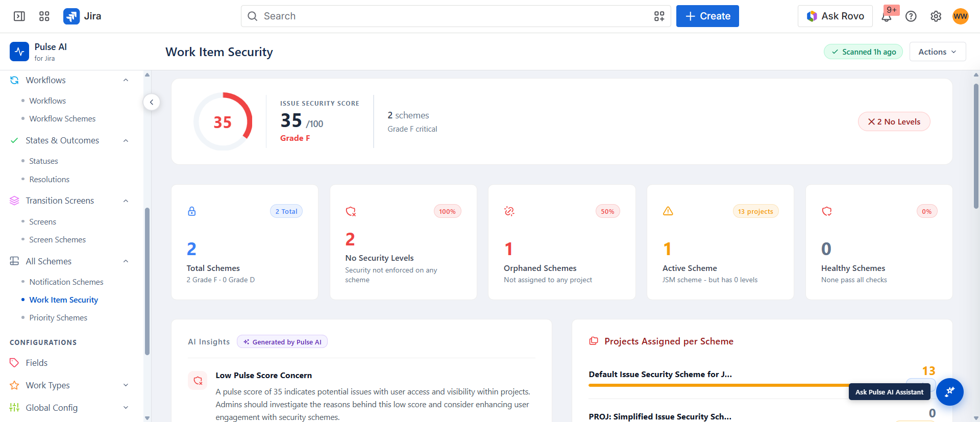Select Work Item Security in the sidebar

point(63,300)
